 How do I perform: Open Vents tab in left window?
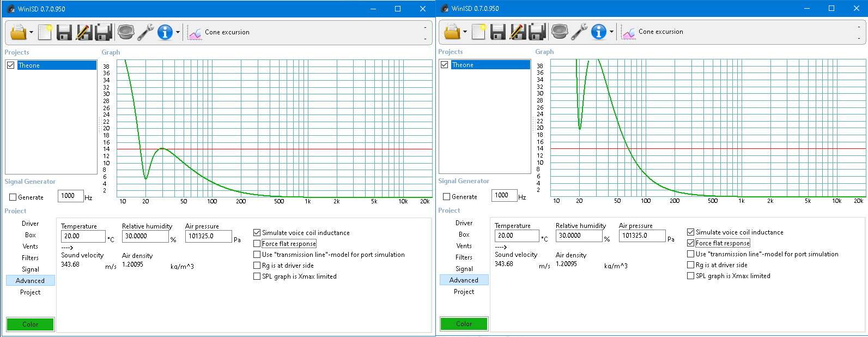click(x=31, y=246)
